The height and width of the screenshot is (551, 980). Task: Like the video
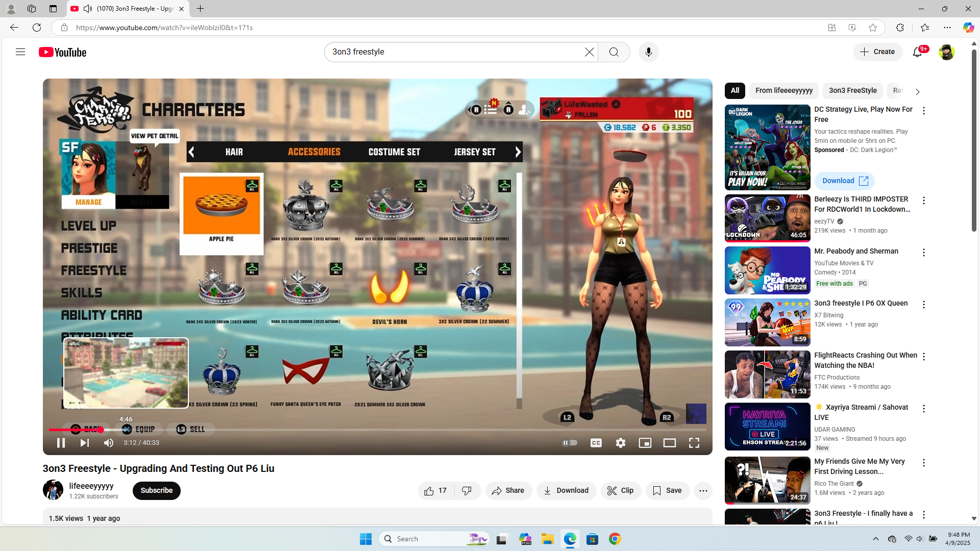(x=435, y=491)
